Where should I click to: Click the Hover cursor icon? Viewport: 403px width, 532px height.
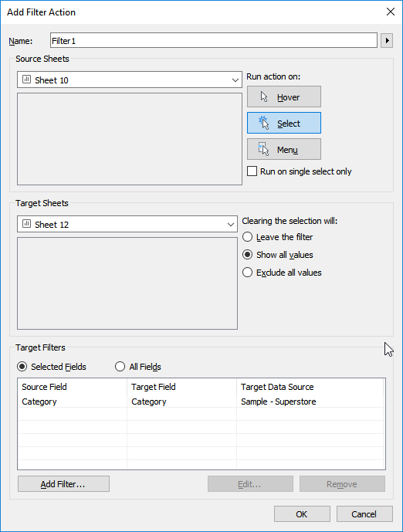pyautogui.click(x=264, y=97)
